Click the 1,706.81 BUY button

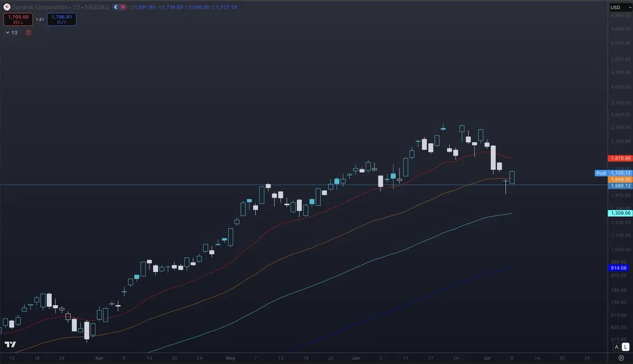coord(61,20)
